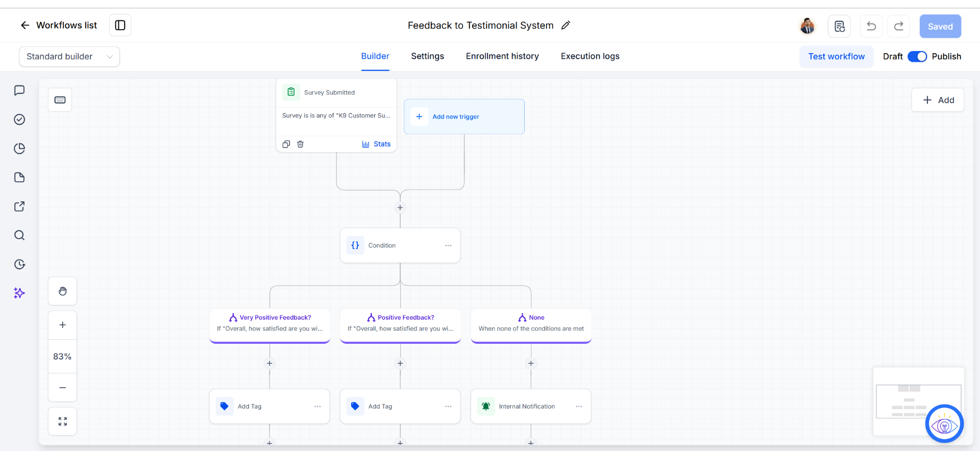Screen dimensions: 980x451
Task: Open search icon in sidebar
Action: pyautogui.click(x=19, y=235)
